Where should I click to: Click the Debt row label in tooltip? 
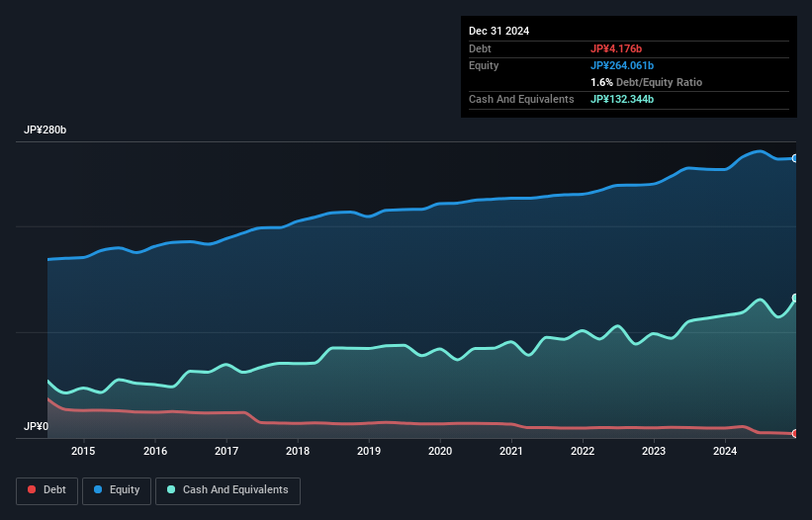(x=480, y=48)
